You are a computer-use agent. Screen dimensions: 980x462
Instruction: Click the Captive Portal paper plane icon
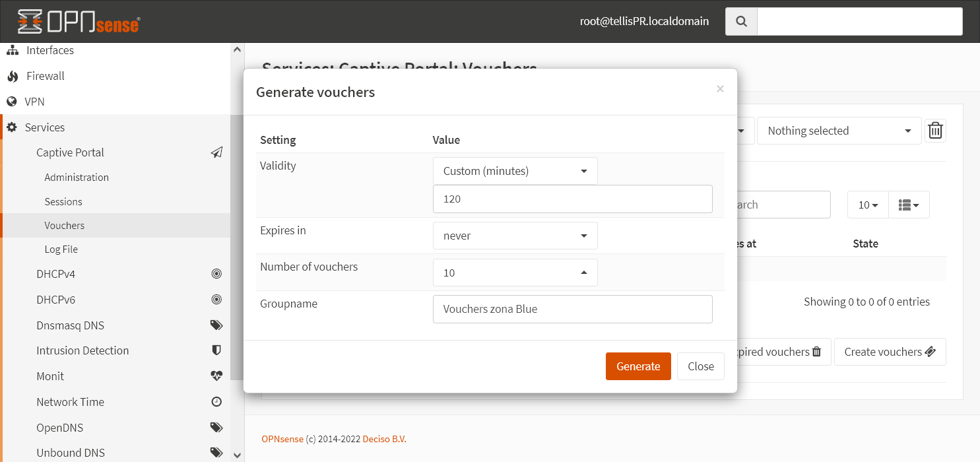(x=216, y=152)
